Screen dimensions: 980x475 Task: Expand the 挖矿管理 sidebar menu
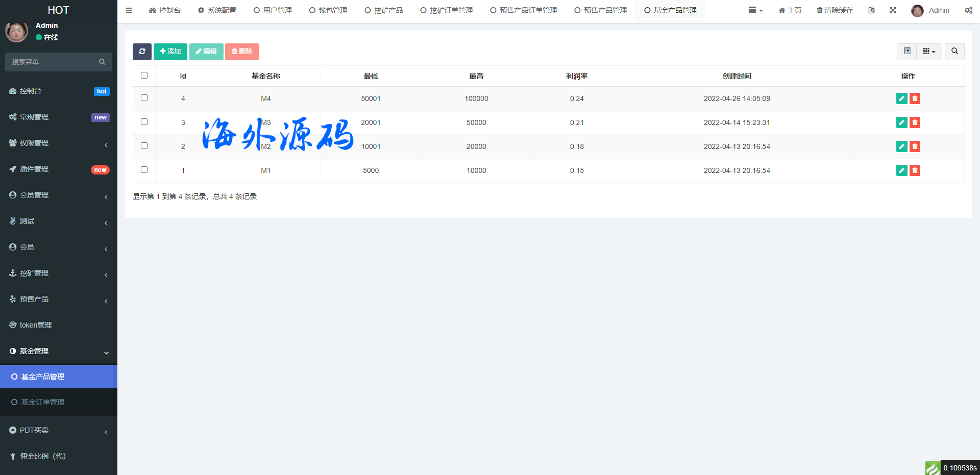click(x=58, y=273)
